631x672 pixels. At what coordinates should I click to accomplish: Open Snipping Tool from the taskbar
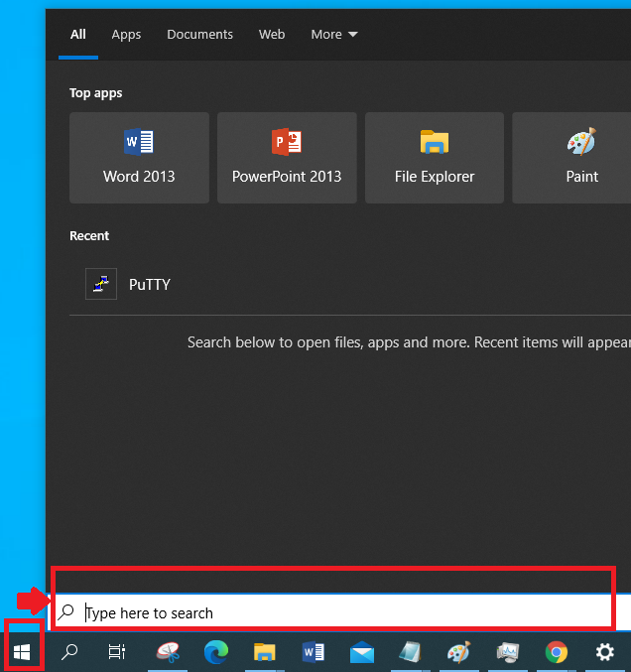tap(168, 652)
